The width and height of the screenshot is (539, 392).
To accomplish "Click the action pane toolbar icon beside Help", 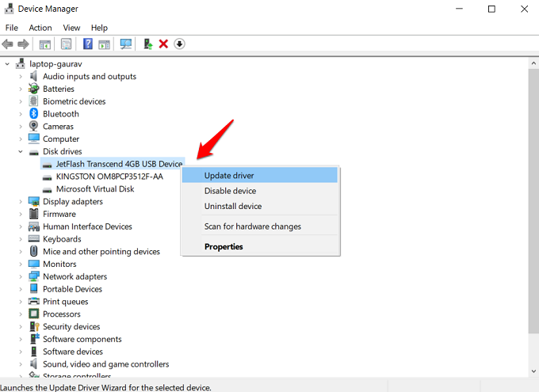I will (104, 44).
